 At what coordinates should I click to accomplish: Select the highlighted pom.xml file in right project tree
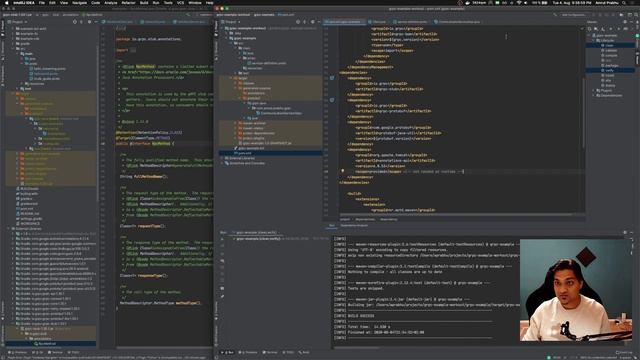(x=271, y=153)
